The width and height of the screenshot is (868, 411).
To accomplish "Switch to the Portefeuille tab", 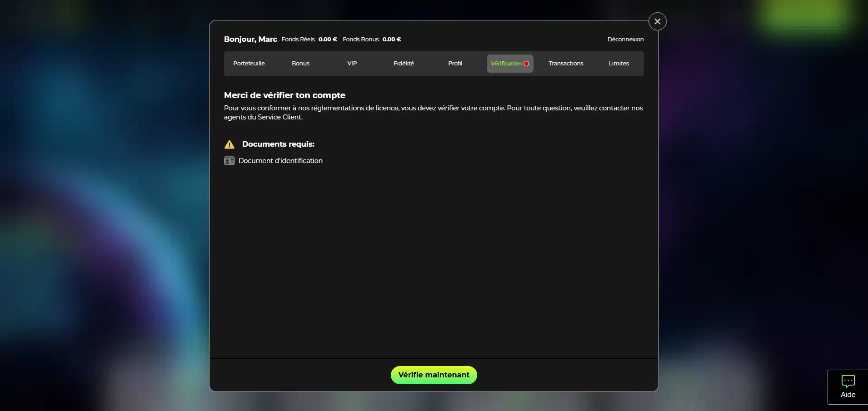I will [x=249, y=64].
